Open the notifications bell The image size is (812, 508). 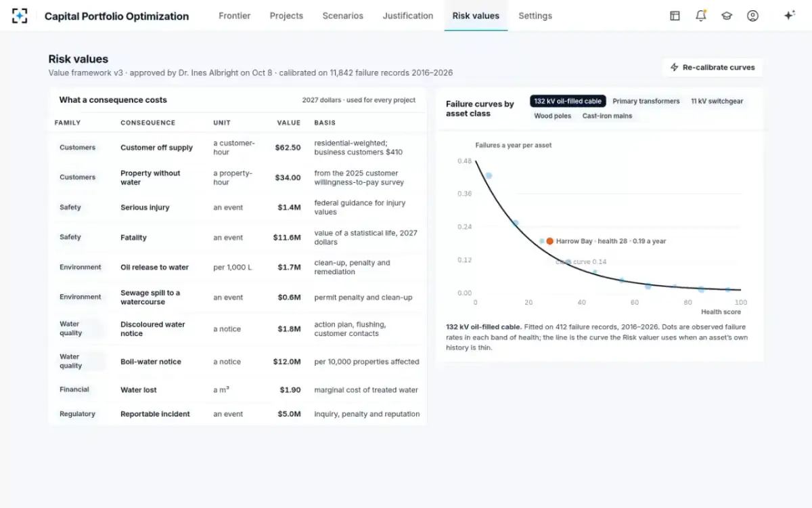point(701,16)
